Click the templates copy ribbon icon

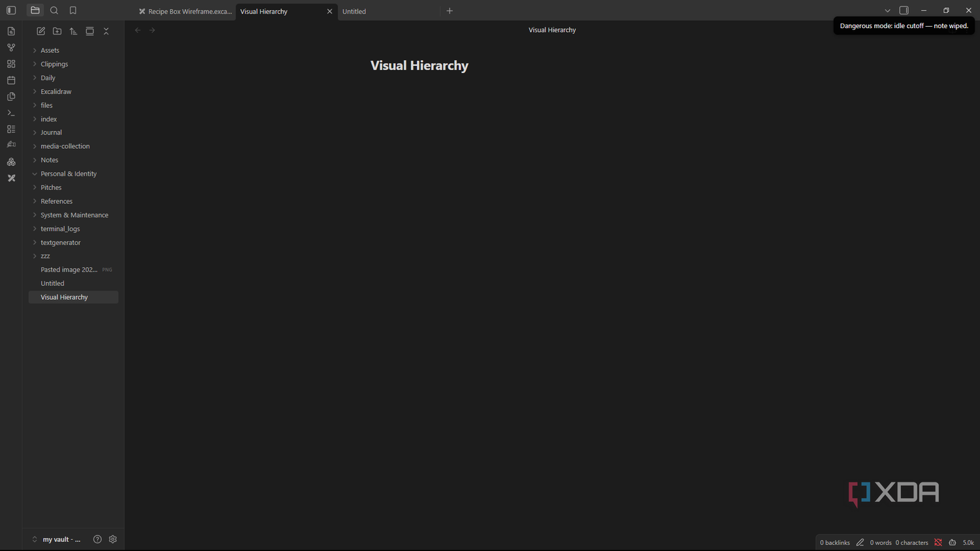pos(11,97)
